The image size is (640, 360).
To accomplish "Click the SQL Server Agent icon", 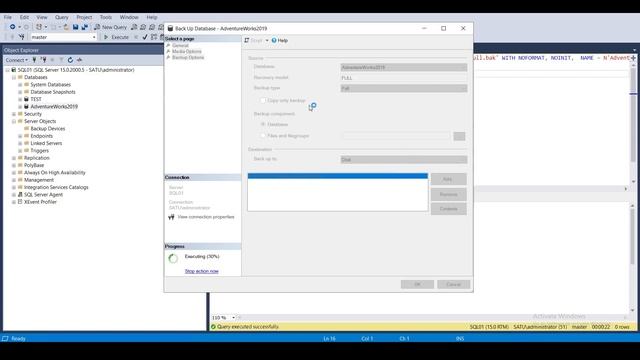I will click(x=20, y=195).
